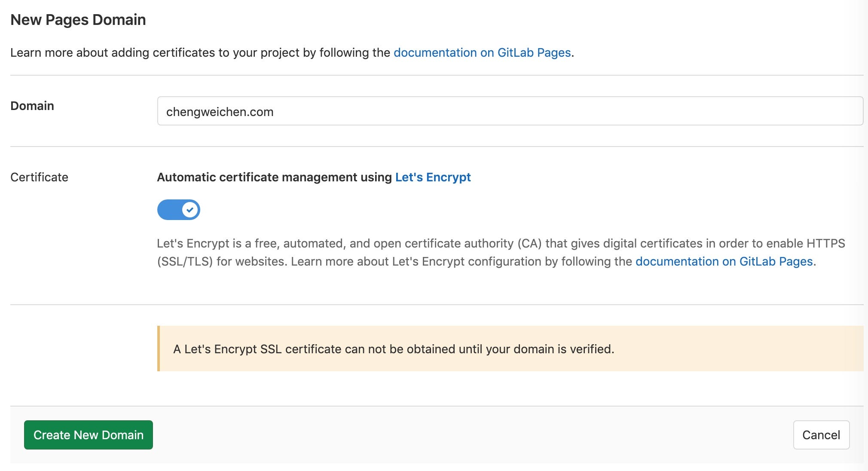Click 'Automatic certificate management using' text
The height and width of the screenshot is (471, 868).
(274, 177)
